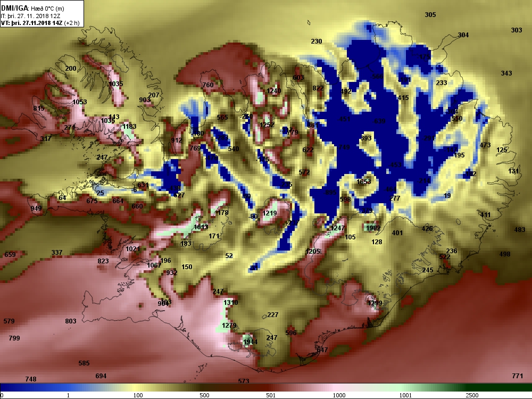The image size is (532, 399).
Task: Click the value '1219' on the map
Action: coord(270,213)
